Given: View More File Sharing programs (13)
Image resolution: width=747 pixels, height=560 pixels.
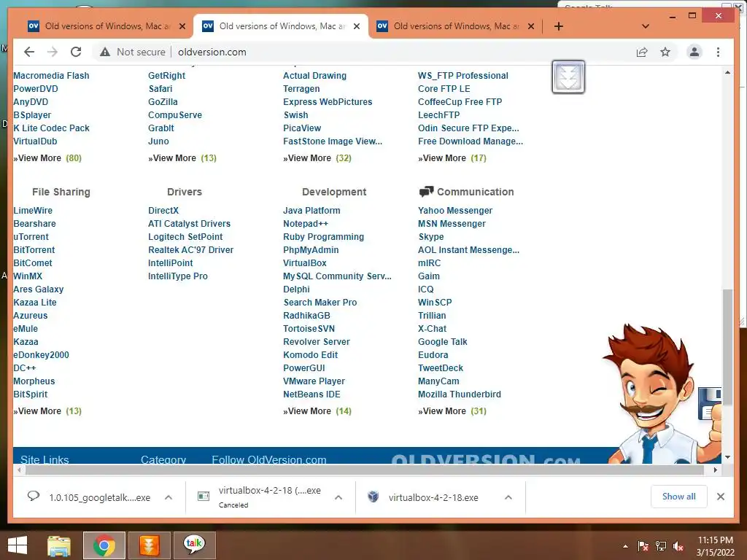Looking at the screenshot, I should coord(47,411).
